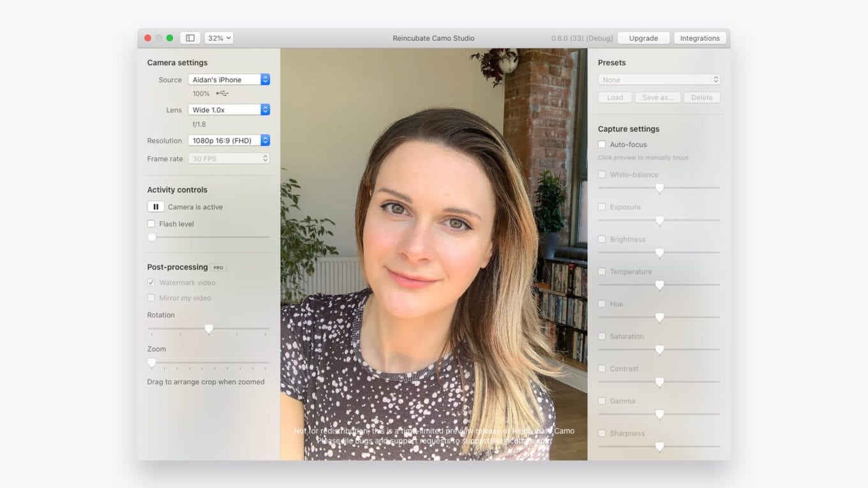Click the Brightness slider thumb

[x=659, y=253]
